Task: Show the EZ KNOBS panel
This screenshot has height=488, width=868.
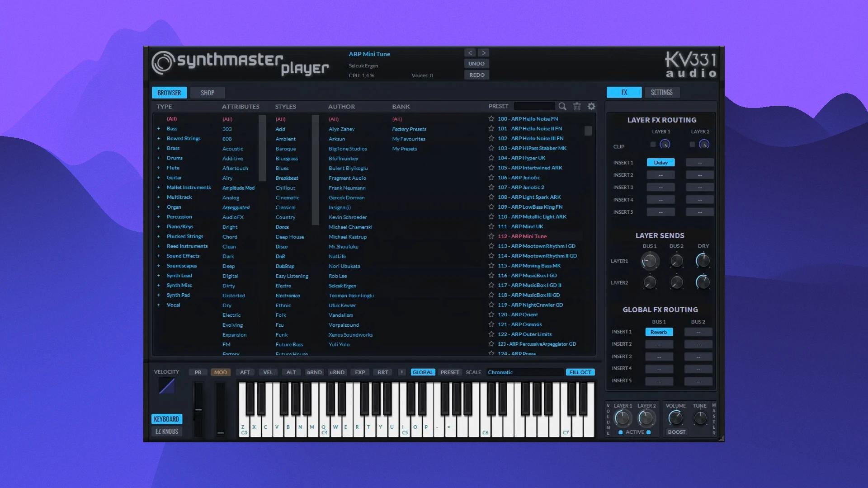Action: (x=166, y=432)
